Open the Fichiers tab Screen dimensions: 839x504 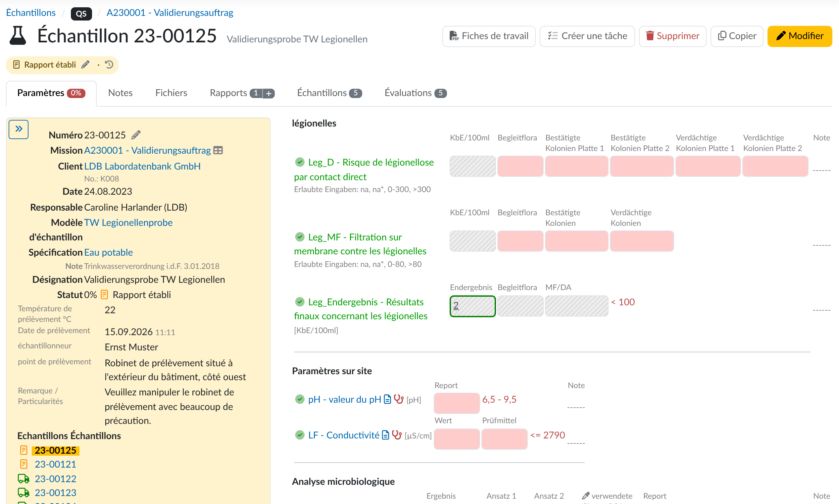(171, 93)
